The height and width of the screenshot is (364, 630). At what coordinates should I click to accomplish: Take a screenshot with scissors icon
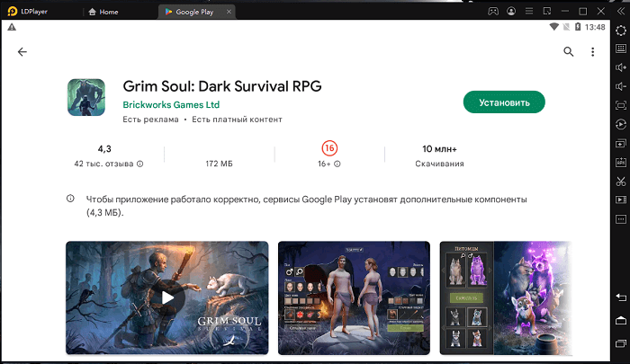coord(621,181)
